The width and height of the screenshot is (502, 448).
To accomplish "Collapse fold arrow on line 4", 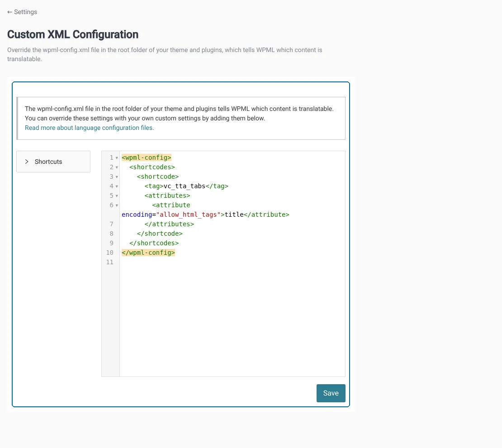I will [117, 186].
